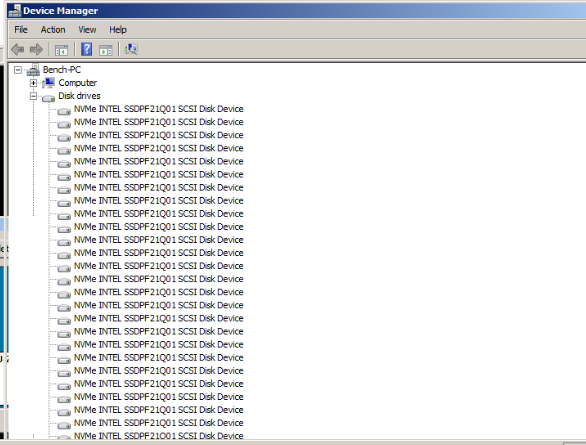Collapse the Bench-PC root node
The image size is (586, 445).
pos(18,70)
